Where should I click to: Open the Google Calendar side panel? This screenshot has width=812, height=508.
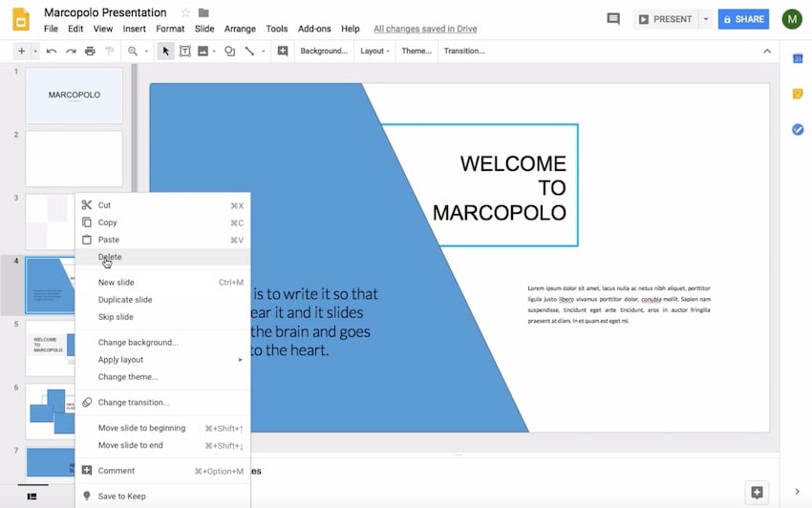pos(797,59)
